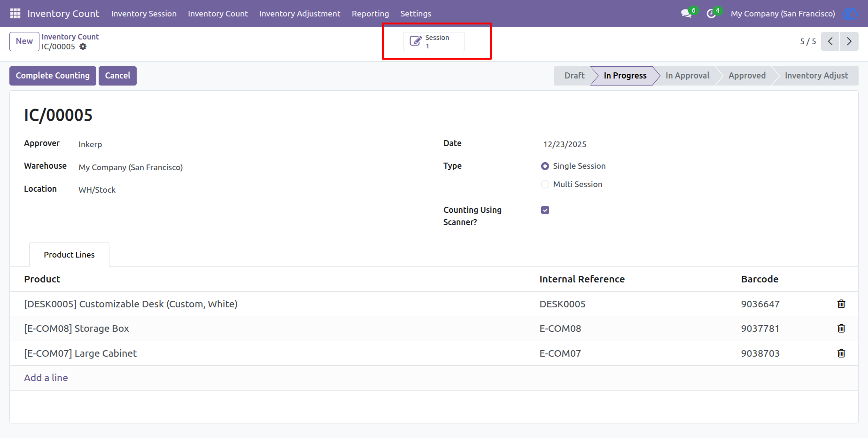
Task: Click barcode cell 9038703
Action: pyautogui.click(x=760, y=353)
